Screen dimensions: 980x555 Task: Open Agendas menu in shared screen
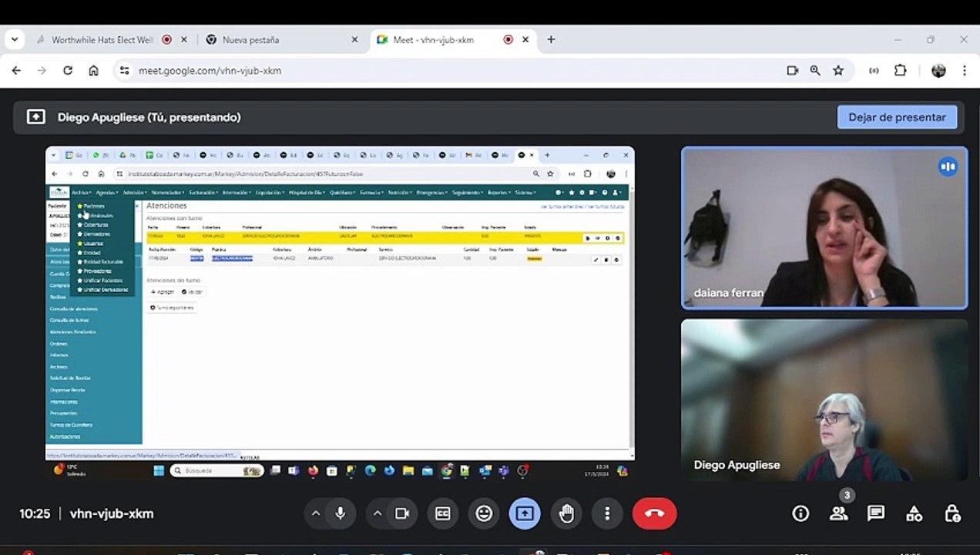(x=107, y=192)
